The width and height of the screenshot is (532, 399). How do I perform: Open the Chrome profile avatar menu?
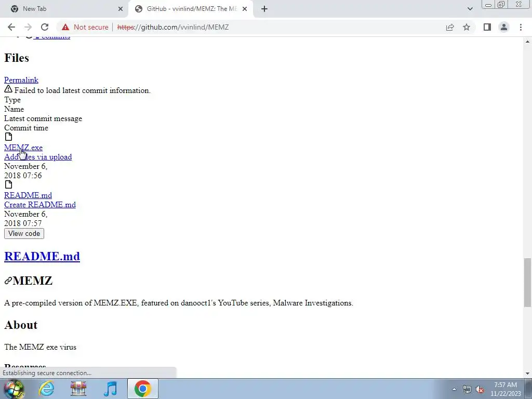[504, 27]
